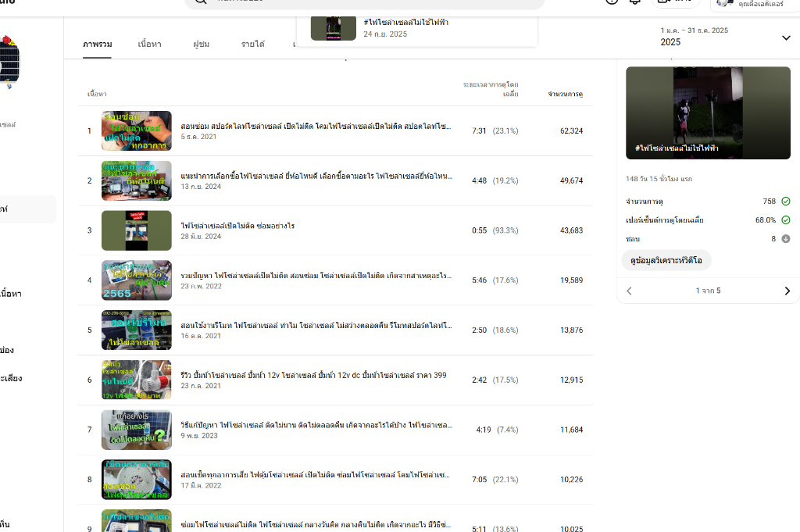This screenshot has width=800, height=532.
Task: Click ดูข้อมูลวิเคราะห์วิดีโอ button
Action: (666, 260)
